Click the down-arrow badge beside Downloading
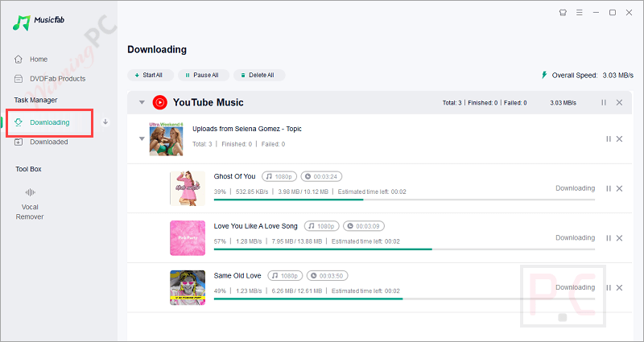Viewport: 644px width, 342px height. point(105,122)
